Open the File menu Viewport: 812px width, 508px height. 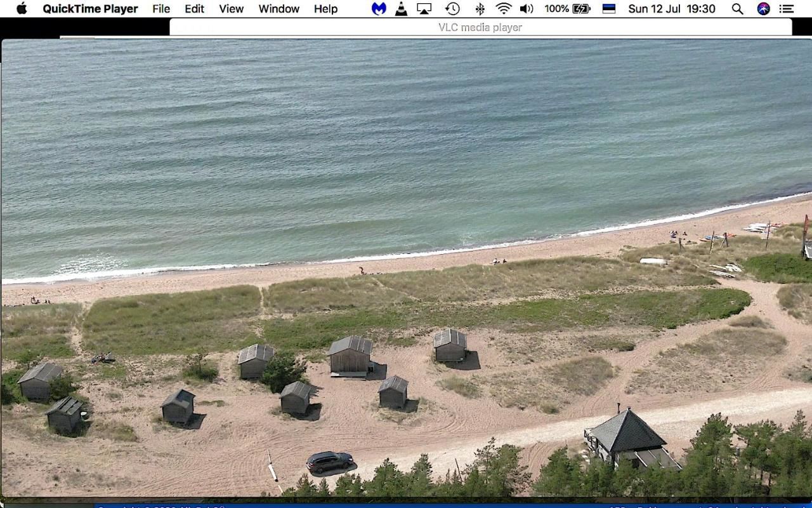click(x=161, y=9)
